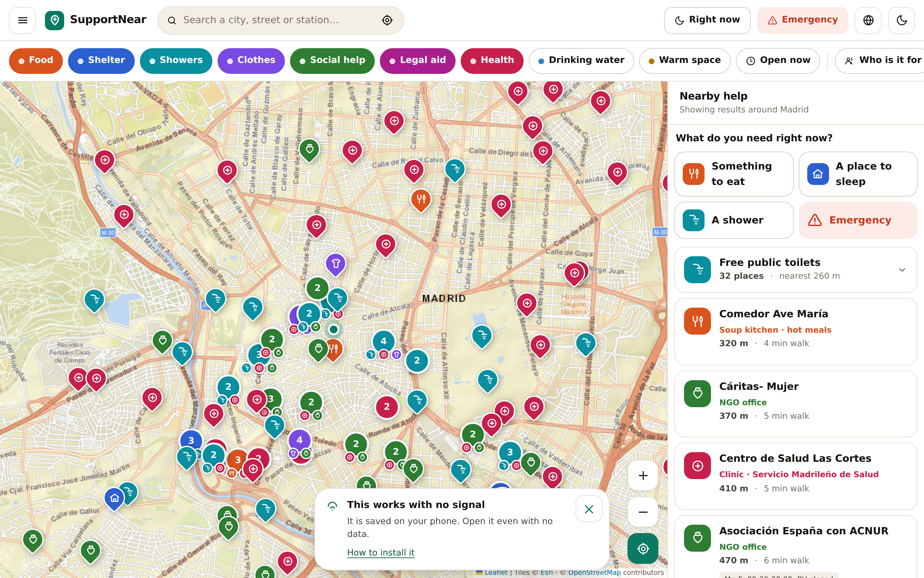Toggle the Legal aid filter
The image size is (924, 578).
[418, 60]
